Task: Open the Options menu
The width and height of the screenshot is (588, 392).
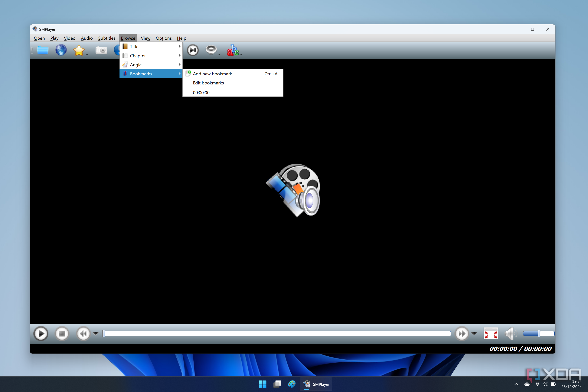Action: [x=164, y=38]
